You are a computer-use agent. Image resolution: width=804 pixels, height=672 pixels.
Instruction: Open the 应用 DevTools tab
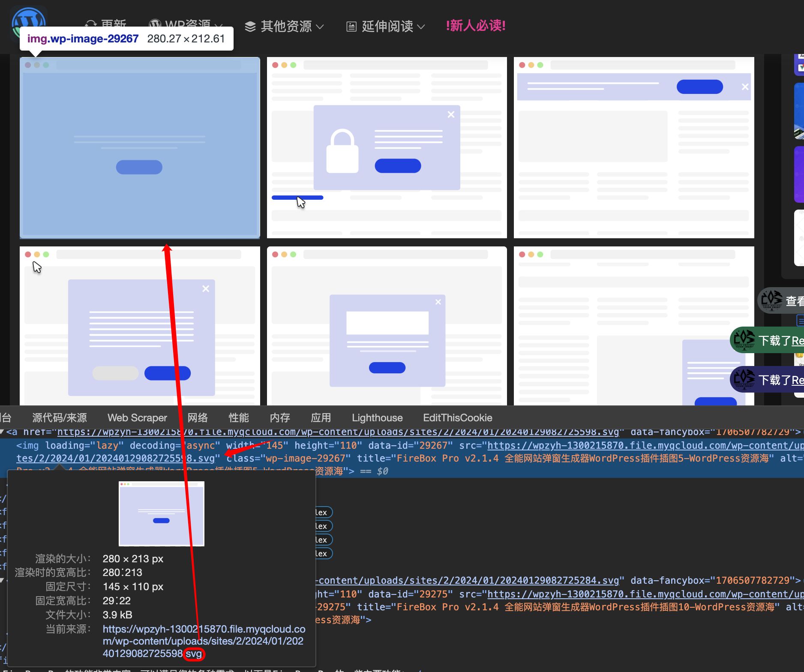(321, 418)
